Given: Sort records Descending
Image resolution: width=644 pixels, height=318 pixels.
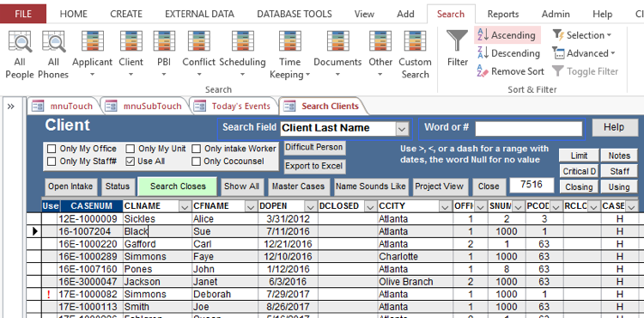Looking at the screenshot, I should coord(508,53).
